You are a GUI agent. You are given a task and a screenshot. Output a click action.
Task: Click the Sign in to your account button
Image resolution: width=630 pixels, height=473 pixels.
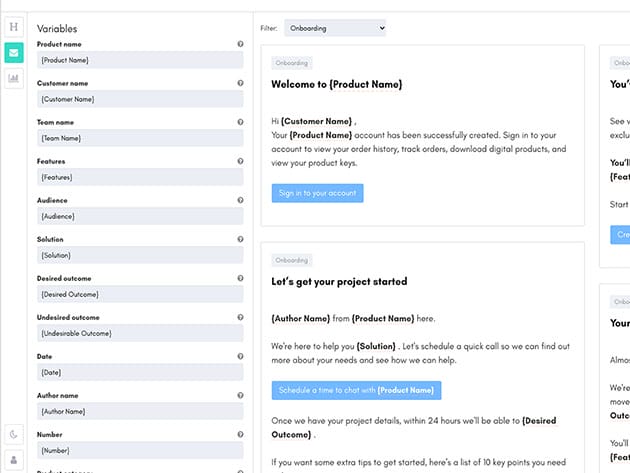click(x=317, y=193)
